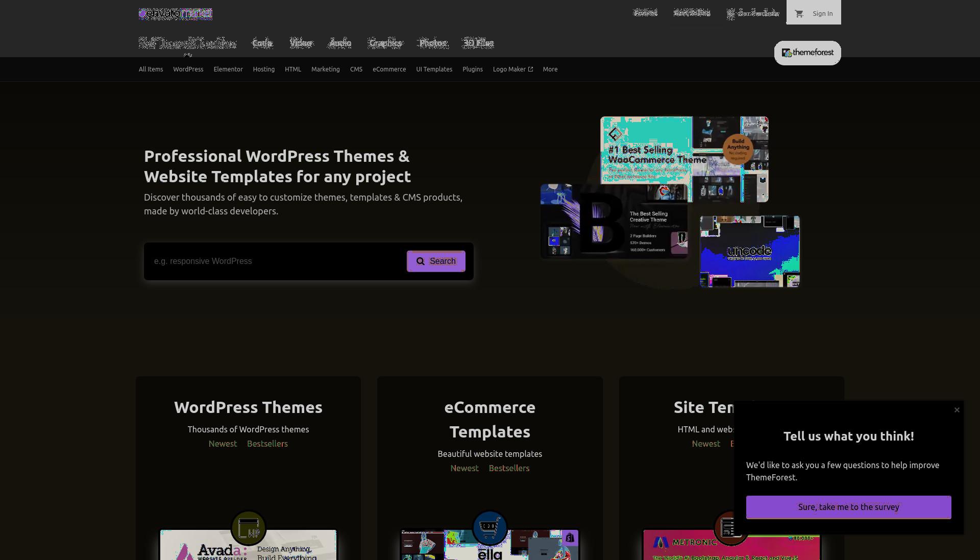The image size is (980, 560).
Task: Open the WordPress category menu
Action: (188, 69)
